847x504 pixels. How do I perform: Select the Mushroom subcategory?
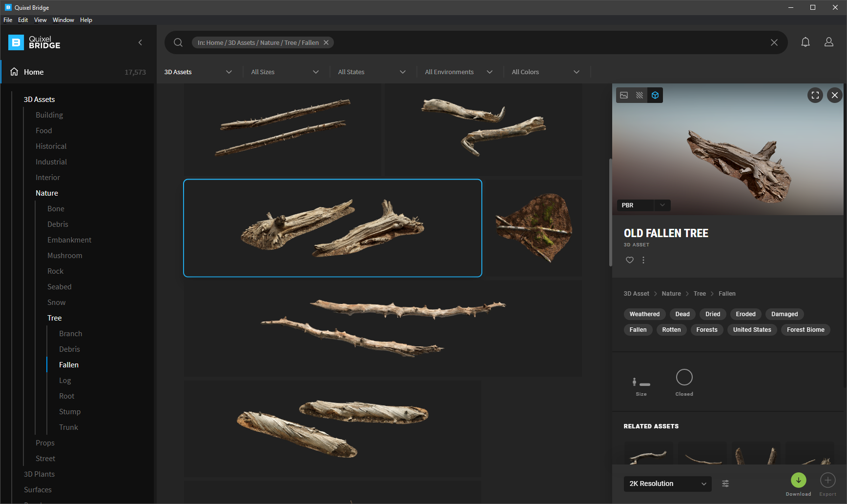click(65, 256)
